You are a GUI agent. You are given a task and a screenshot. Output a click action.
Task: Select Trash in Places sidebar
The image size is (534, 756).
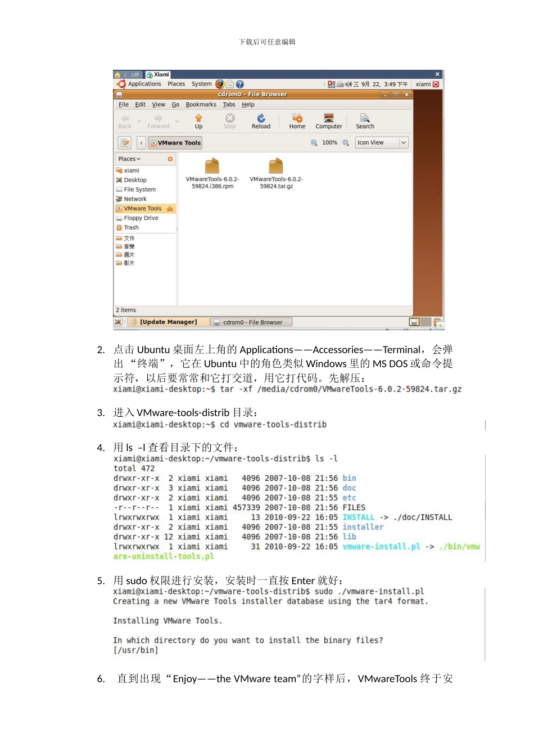point(145,228)
